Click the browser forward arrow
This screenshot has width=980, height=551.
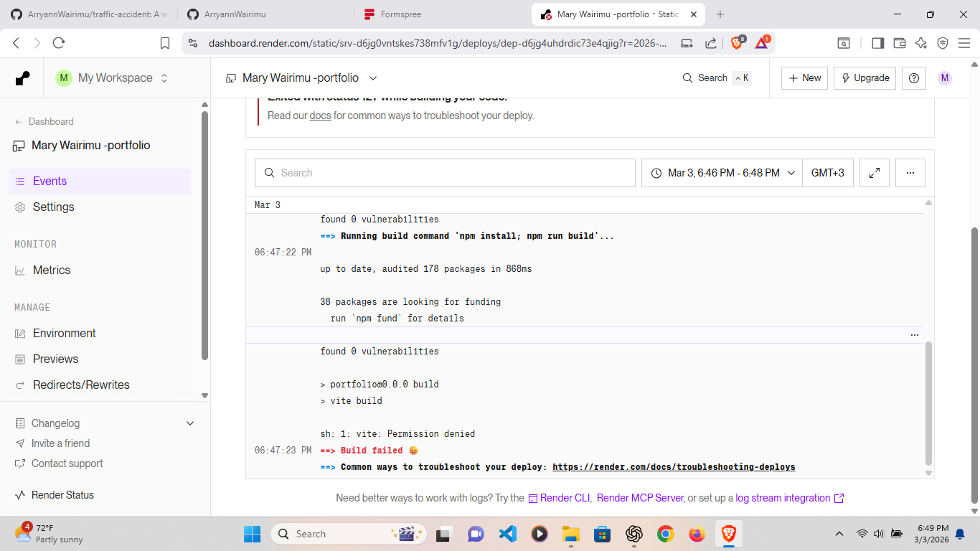click(37, 43)
